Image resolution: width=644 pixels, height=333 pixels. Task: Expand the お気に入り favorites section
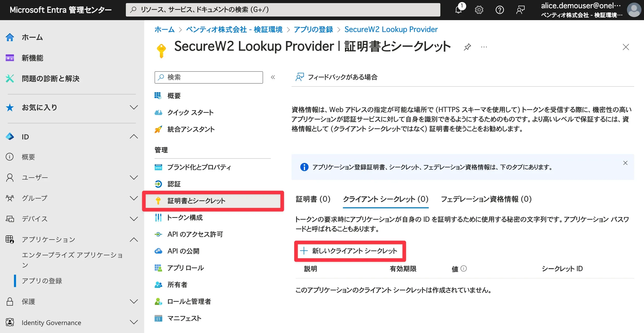pos(134,107)
